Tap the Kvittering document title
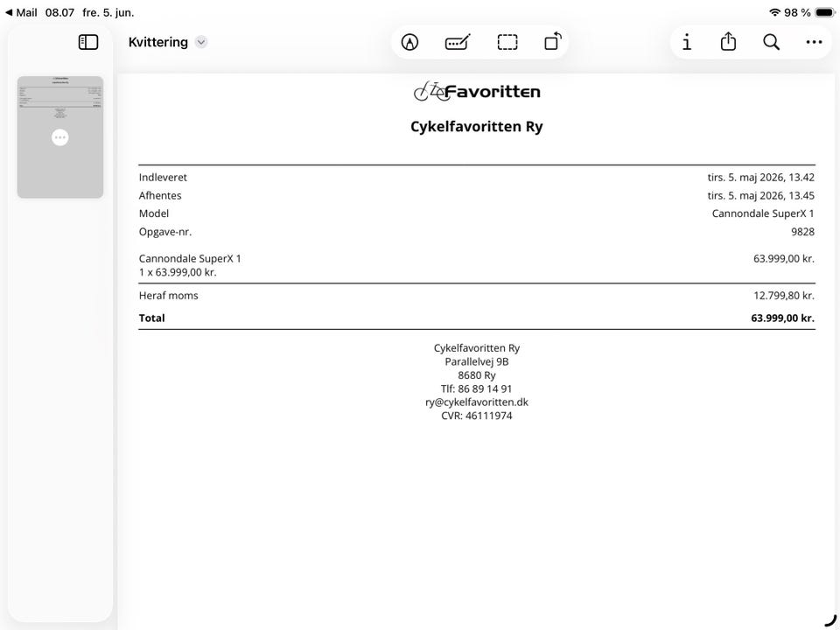Viewport: 840px width, 630px height. coord(158,42)
